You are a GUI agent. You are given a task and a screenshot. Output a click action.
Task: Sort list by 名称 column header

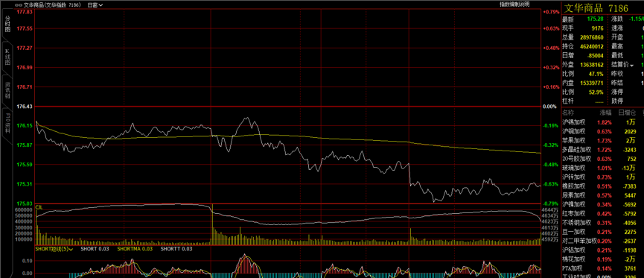(x=568, y=113)
